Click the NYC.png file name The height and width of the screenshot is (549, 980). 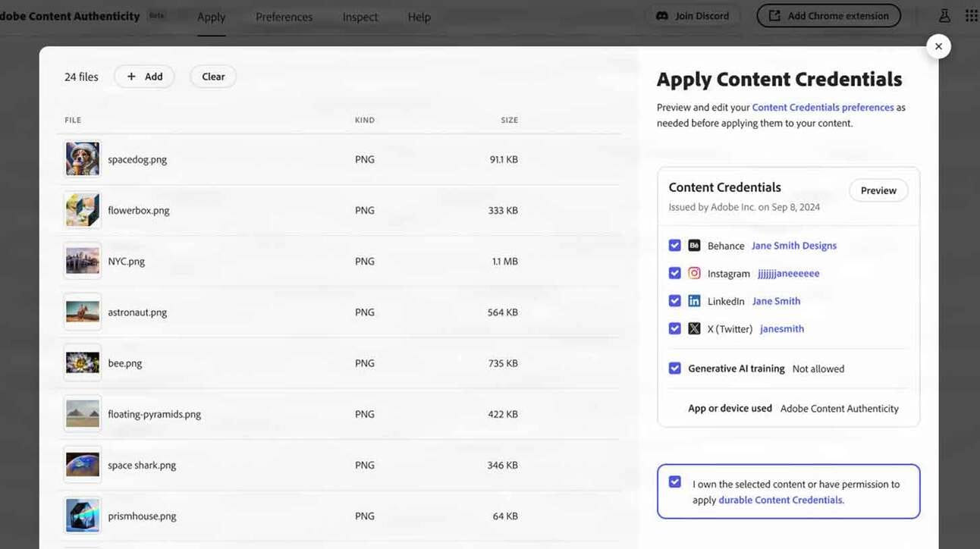[126, 261]
